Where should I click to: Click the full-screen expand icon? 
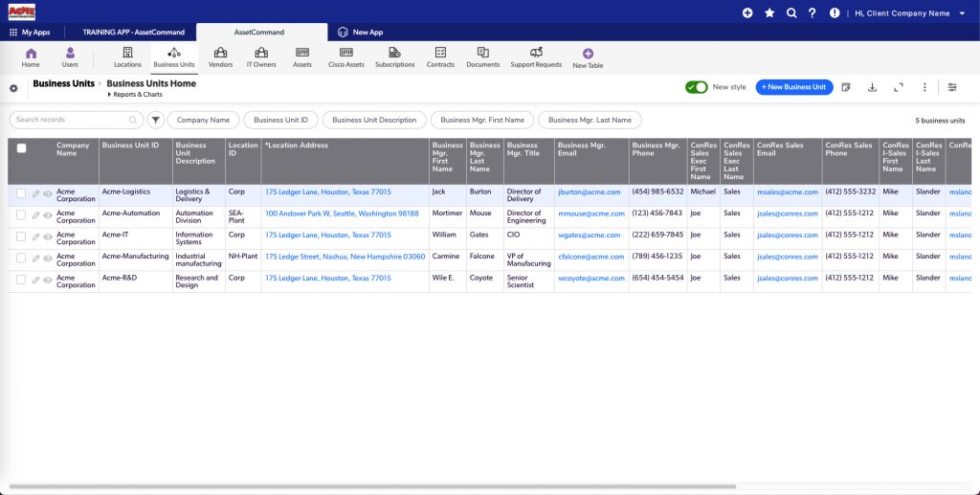[898, 87]
